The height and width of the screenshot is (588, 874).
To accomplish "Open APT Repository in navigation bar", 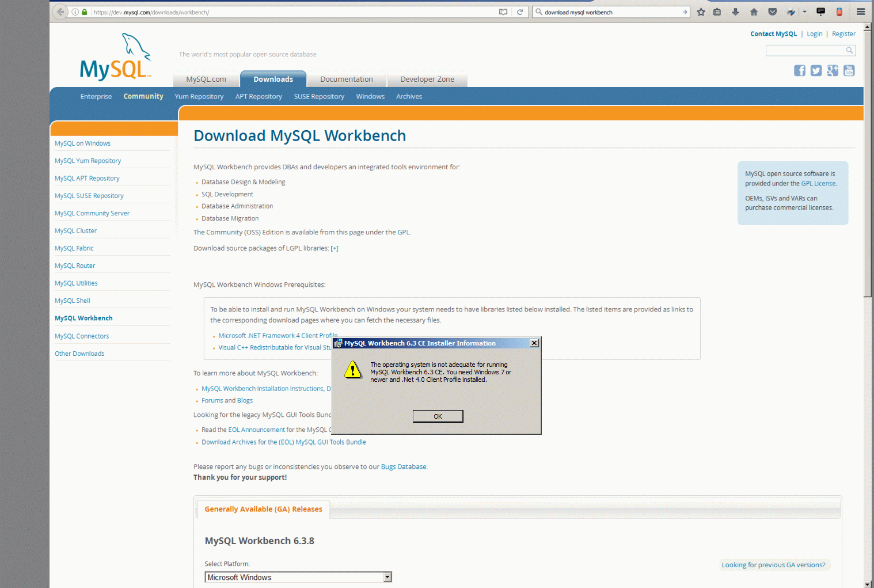I will click(x=259, y=97).
